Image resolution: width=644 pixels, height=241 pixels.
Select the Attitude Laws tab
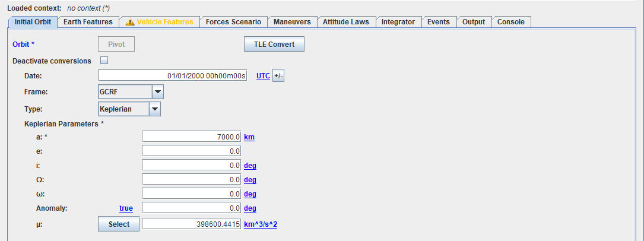click(x=345, y=22)
